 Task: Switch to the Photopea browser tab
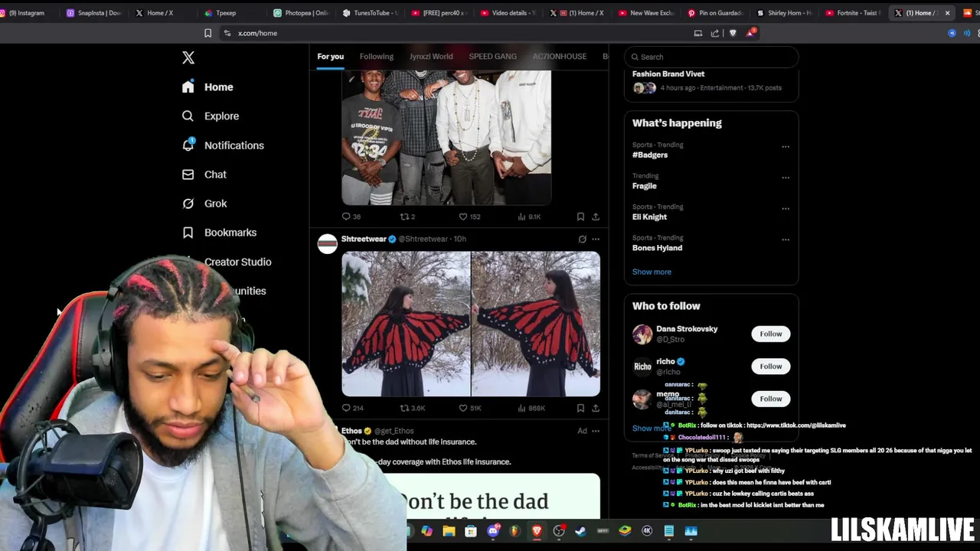point(302,13)
